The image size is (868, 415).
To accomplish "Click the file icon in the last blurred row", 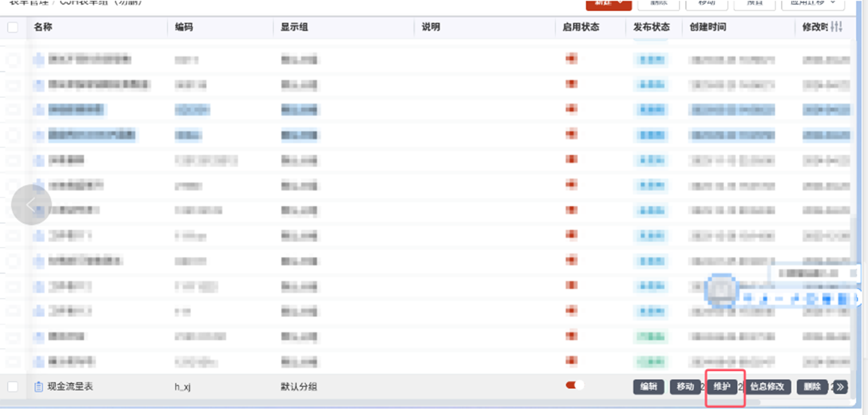I will 38,362.
